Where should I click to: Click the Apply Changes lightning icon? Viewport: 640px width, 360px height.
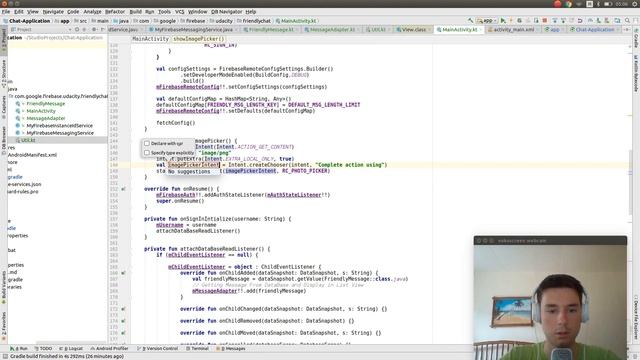click(x=511, y=20)
